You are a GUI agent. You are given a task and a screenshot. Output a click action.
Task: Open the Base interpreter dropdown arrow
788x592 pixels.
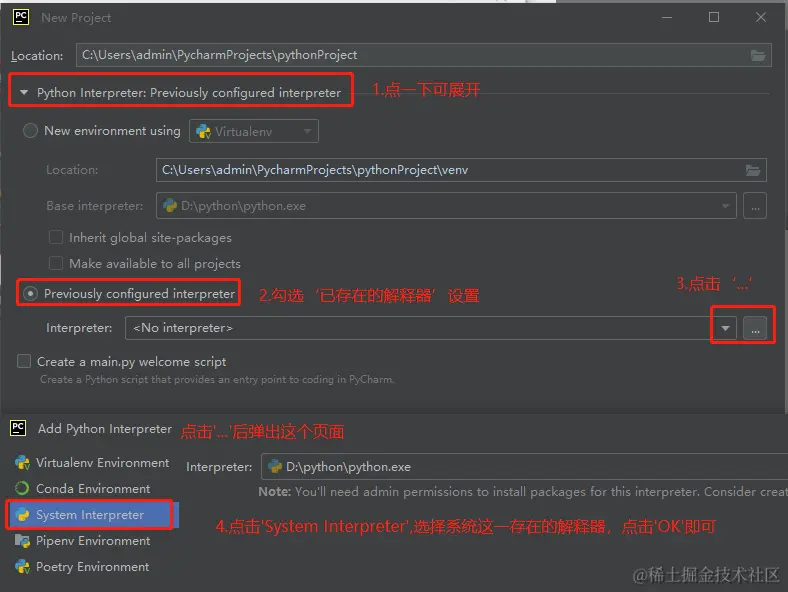click(725, 206)
